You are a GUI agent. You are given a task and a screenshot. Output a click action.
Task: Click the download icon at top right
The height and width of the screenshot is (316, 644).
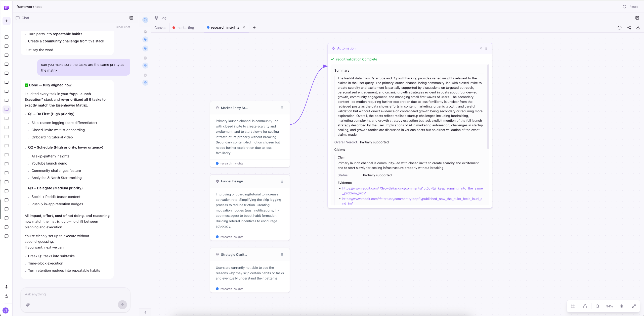pos(638,28)
